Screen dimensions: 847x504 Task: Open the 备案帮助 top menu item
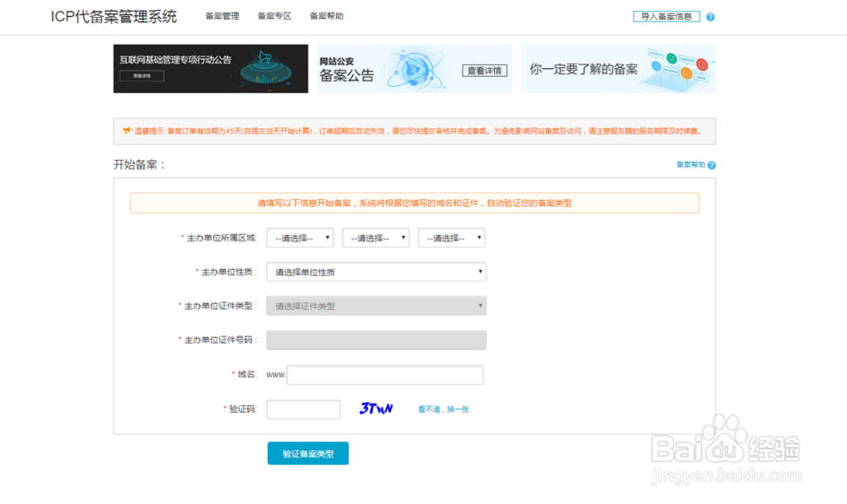326,16
